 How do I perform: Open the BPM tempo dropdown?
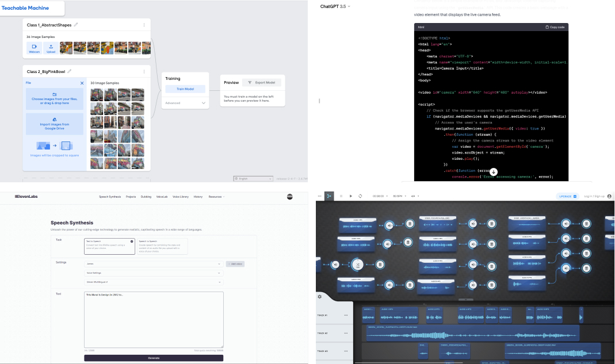400,196
